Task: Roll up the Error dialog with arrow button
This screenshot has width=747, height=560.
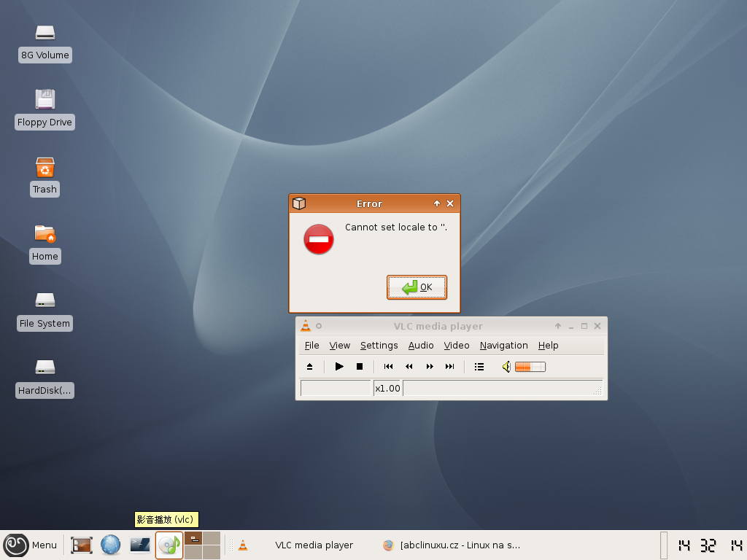Action: point(437,203)
